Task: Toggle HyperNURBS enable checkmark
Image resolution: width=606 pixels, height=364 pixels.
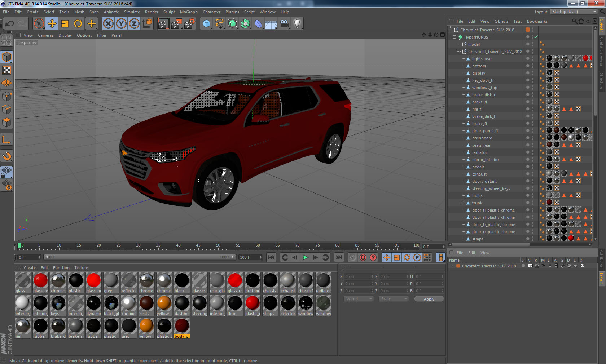Action: pyautogui.click(x=536, y=37)
